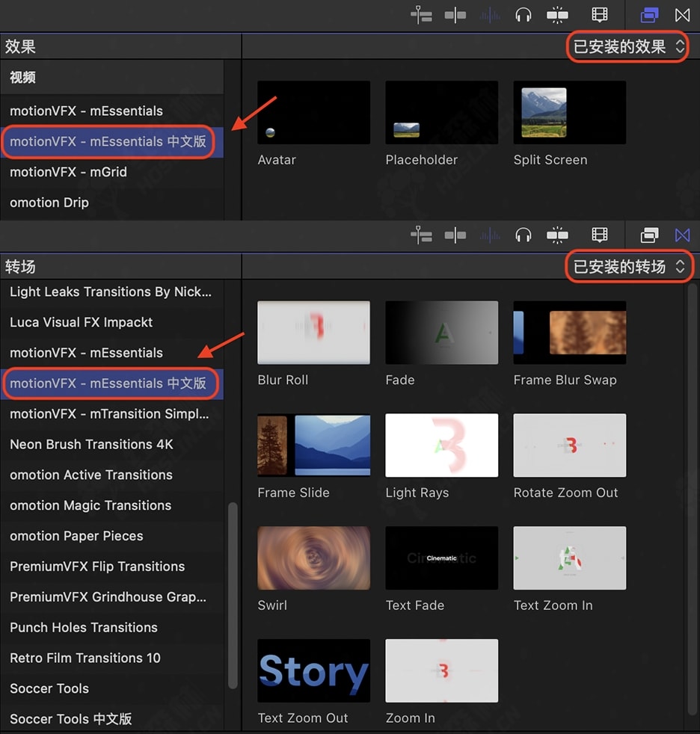Select the Avatar effect thumbnail
700x734 pixels.
313,112
